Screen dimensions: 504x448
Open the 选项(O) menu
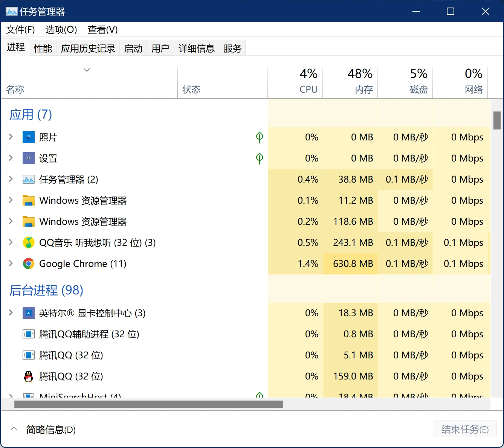click(61, 30)
